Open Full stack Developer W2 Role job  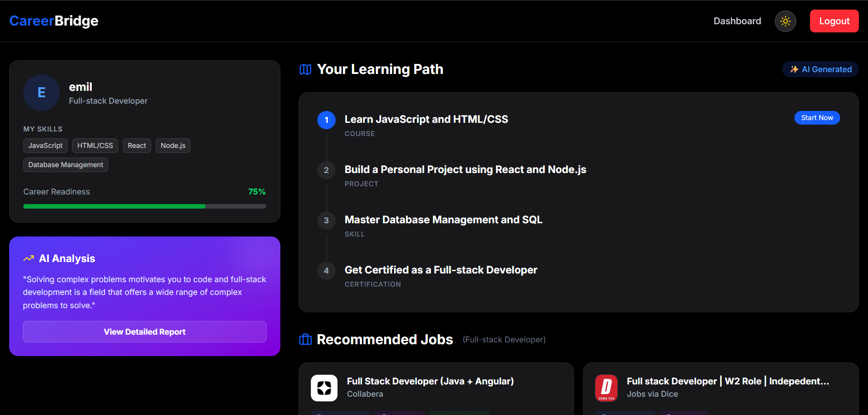728,381
